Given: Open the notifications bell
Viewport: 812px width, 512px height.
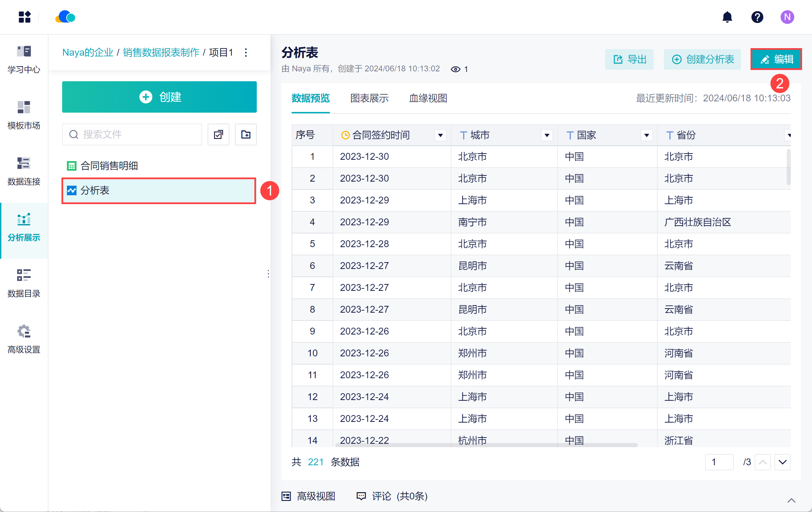Looking at the screenshot, I should pyautogui.click(x=727, y=17).
